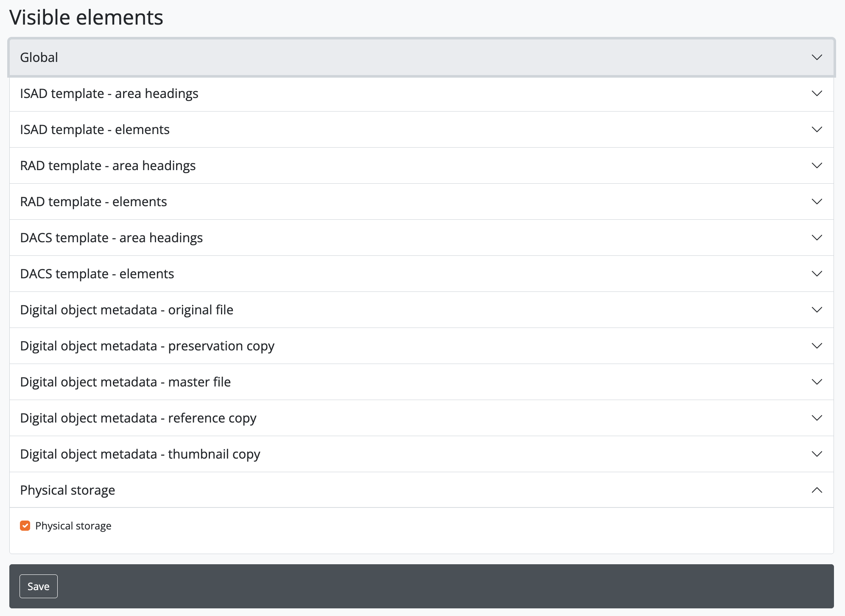Screen dimensions: 845x616
Task: Click the Global accordion header text
Action: click(39, 57)
